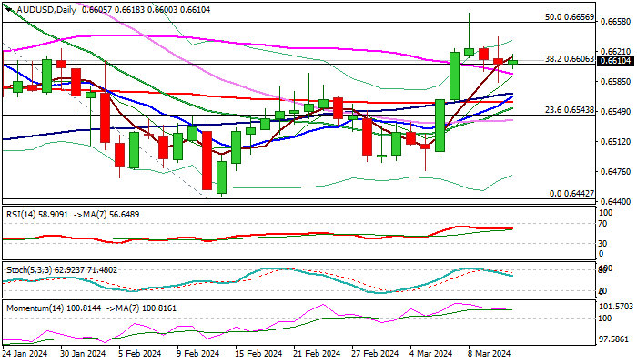Click the 4 Mar 2024 date label
This screenshot has width=637, height=364.
[x=432, y=354]
